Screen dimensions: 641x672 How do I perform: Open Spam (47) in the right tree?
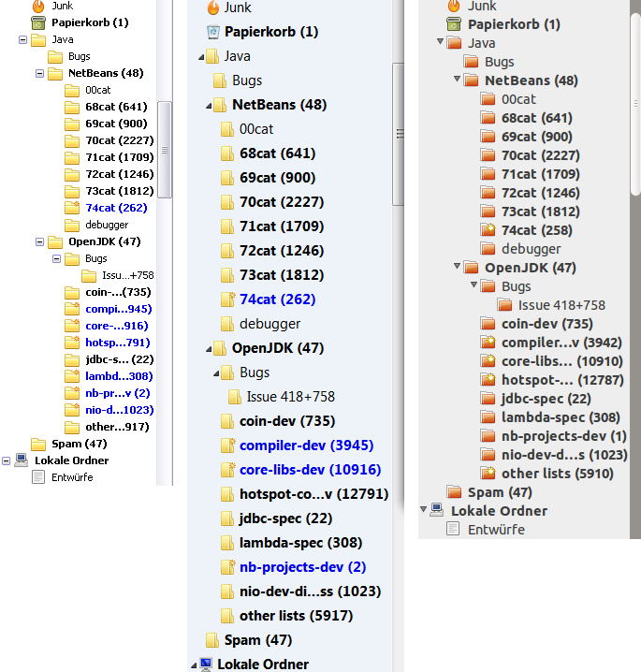coord(500,492)
